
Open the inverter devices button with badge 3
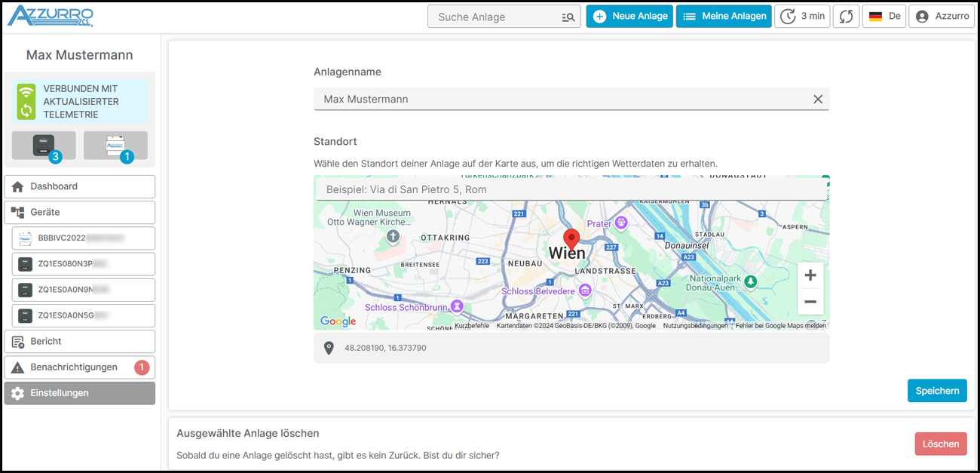(44, 146)
